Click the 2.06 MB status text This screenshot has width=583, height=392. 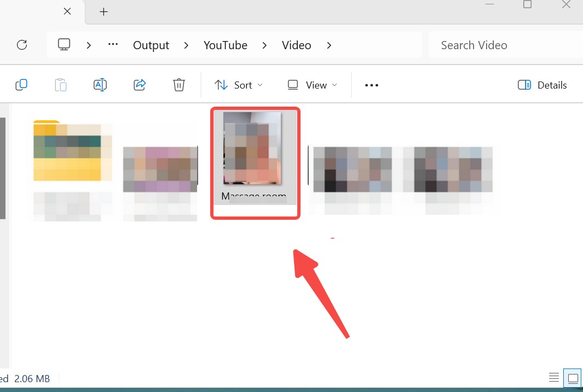(x=32, y=379)
